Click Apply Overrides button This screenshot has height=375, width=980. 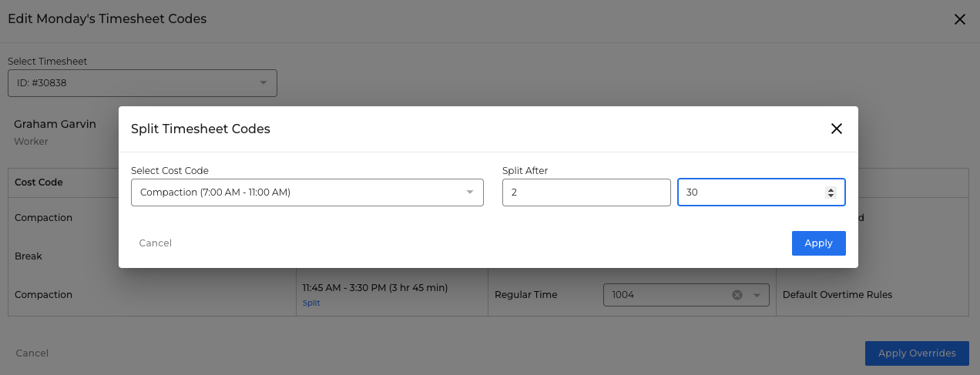pyautogui.click(x=917, y=353)
